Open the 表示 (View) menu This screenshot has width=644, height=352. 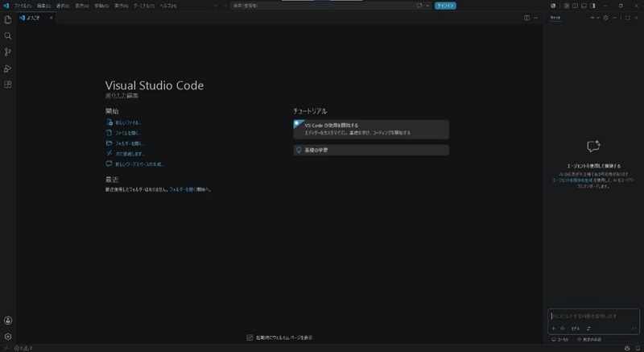click(82, 6)
